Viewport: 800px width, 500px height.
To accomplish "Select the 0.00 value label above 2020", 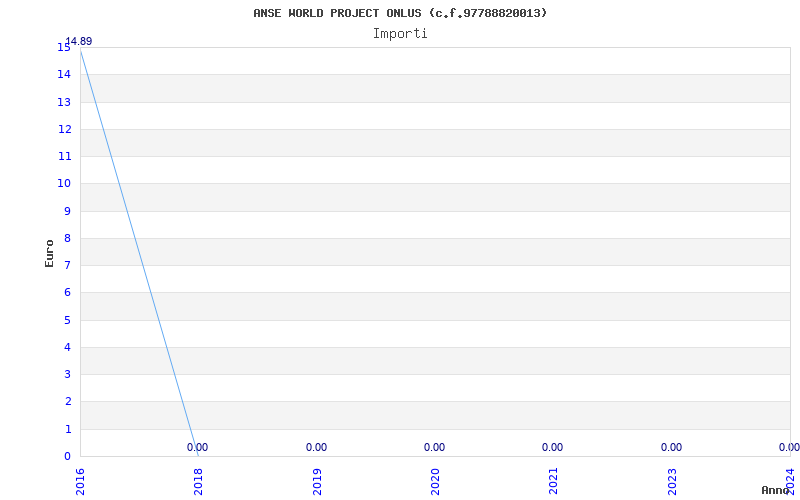I will pyautogui.click(x=434, y=447).
